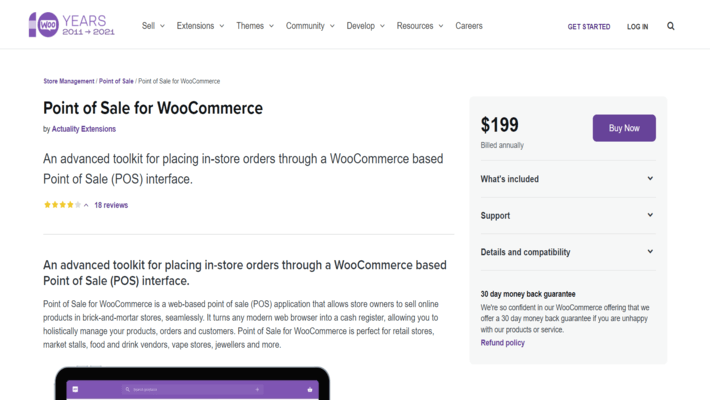This screenshot has height=400, width=710.
Task: Click the Log In link
Action: click(638, 27)
